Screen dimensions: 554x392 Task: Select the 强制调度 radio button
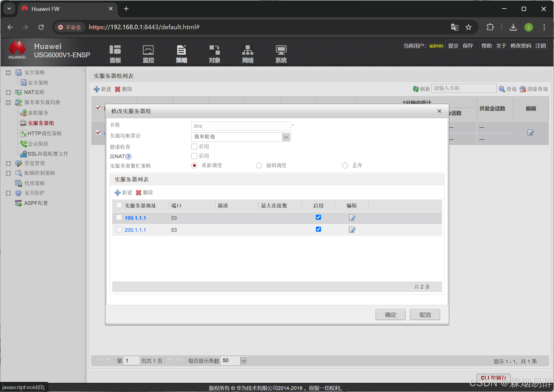(259, 166)
